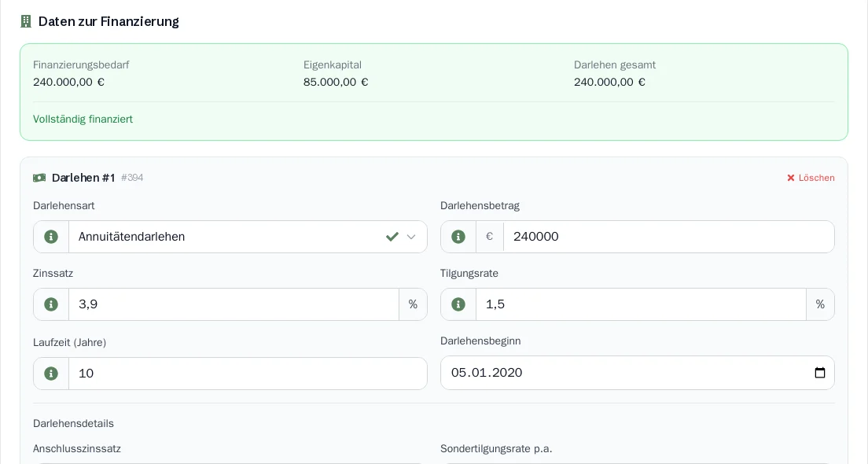Click the Sondertilgungsrate p.a. label
Screen dimensions: 868x464
click(x=497, y=448)
